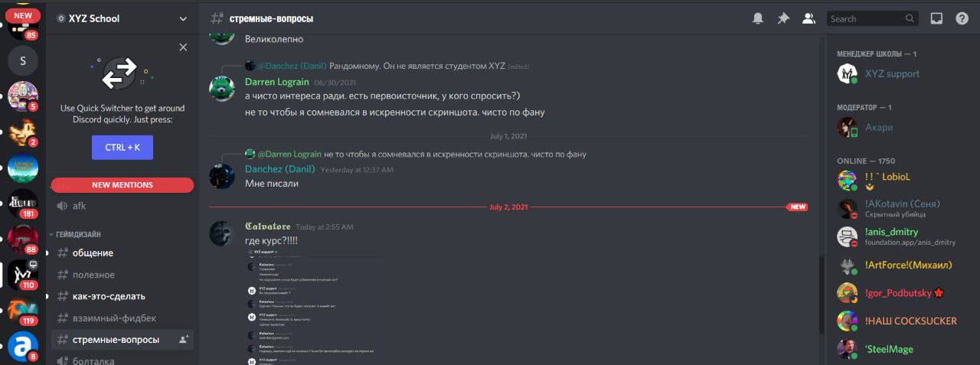Click Darren Lograin's username
The image size is (980, 365).
click(x=277, y=82)
